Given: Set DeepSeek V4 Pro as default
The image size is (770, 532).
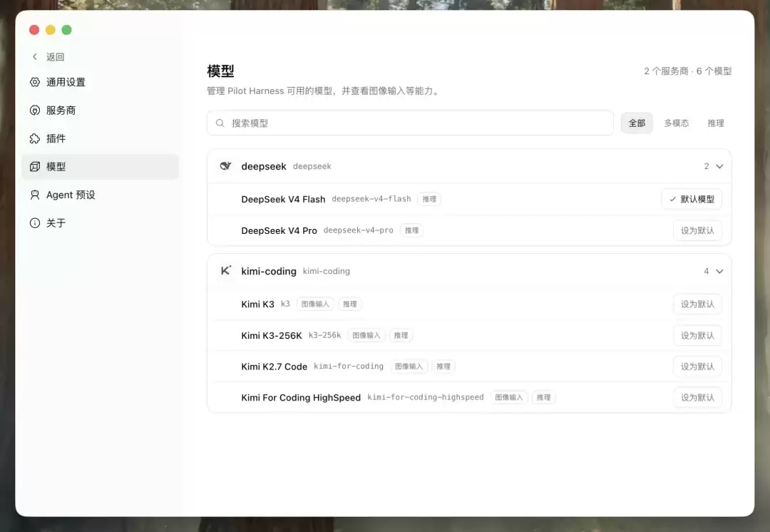Looking at the screenshot, I should coord(697,230).
